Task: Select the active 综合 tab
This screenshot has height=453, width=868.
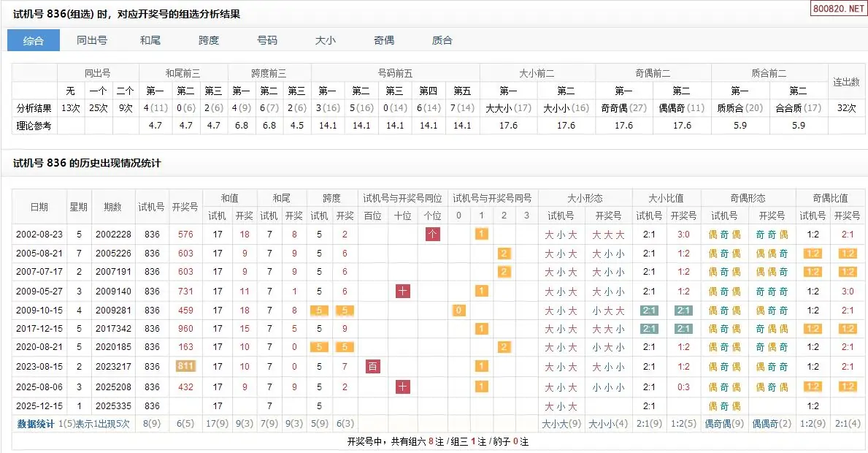Action: 34,40
